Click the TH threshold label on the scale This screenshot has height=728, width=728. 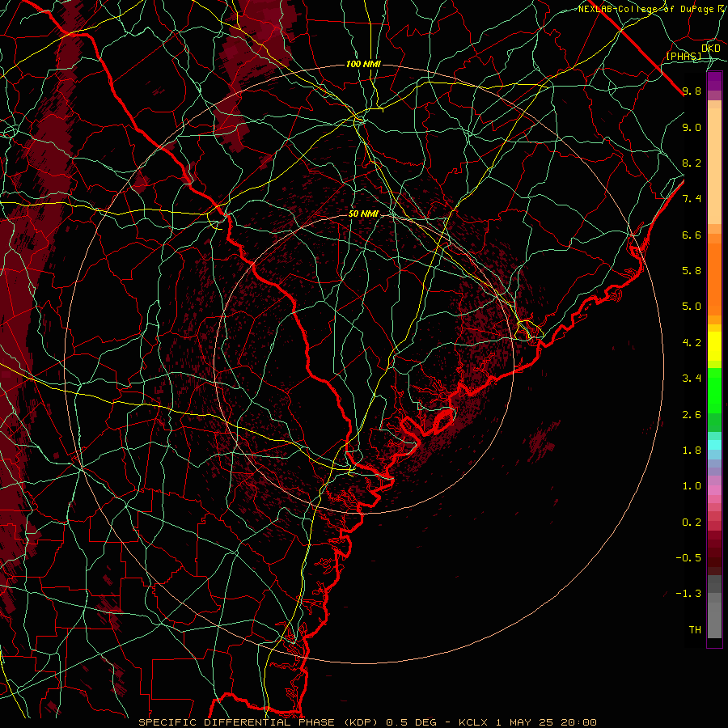tap(695, 630)
